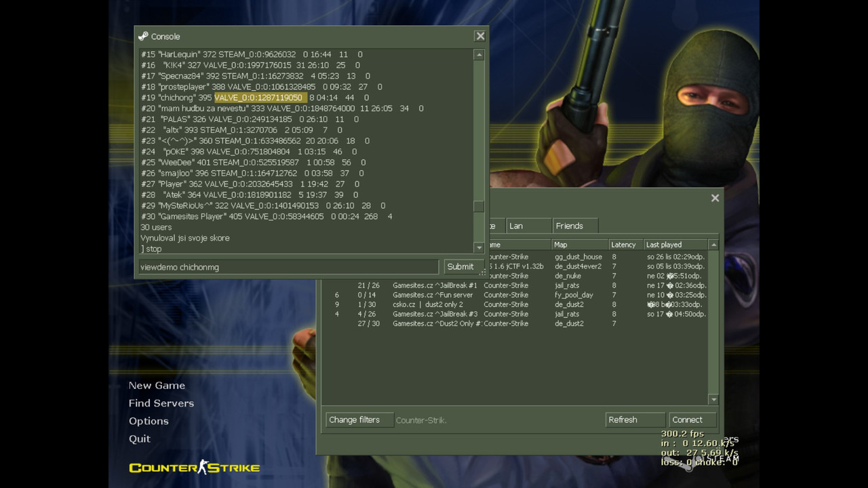Connect to the selected server

point(692,420)
